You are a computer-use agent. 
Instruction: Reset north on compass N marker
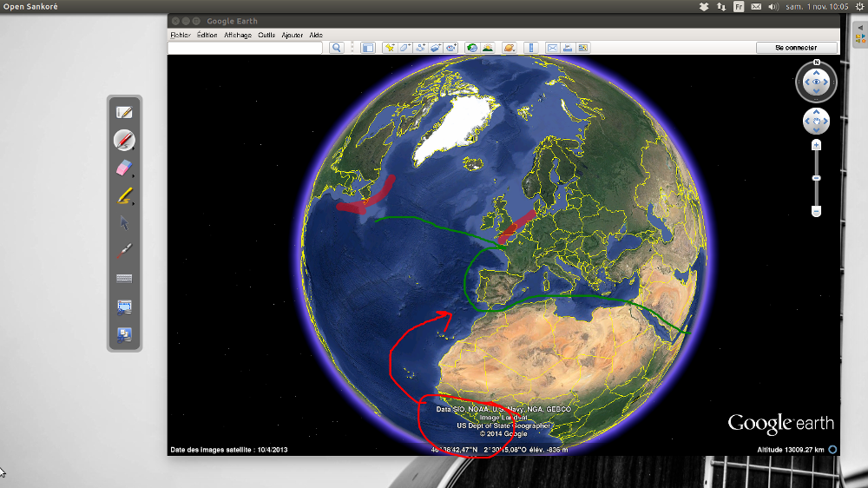(817, 63)
